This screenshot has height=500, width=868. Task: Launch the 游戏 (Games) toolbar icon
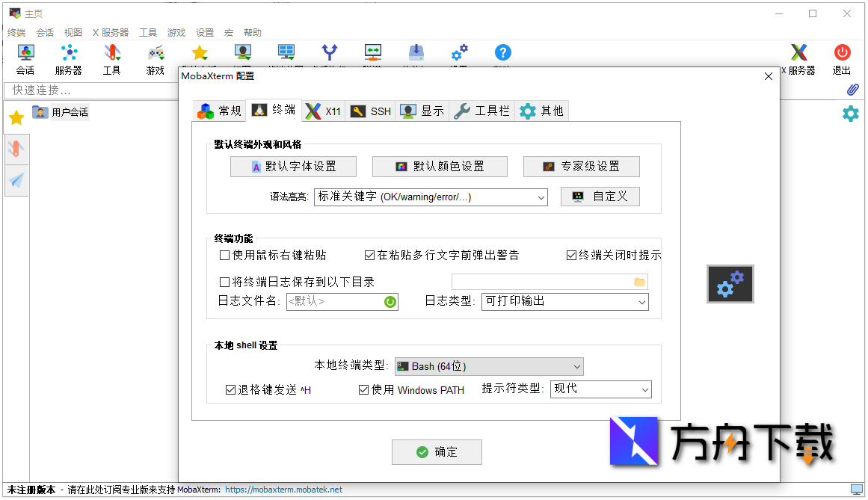click(x=155, y=53)
